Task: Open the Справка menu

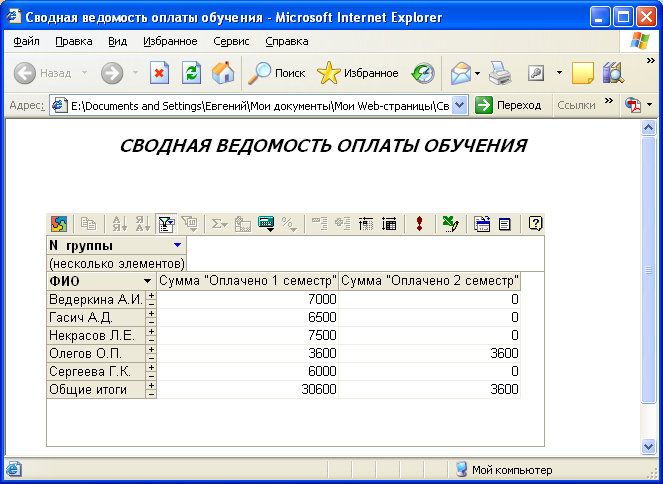Action: point(287,41)
